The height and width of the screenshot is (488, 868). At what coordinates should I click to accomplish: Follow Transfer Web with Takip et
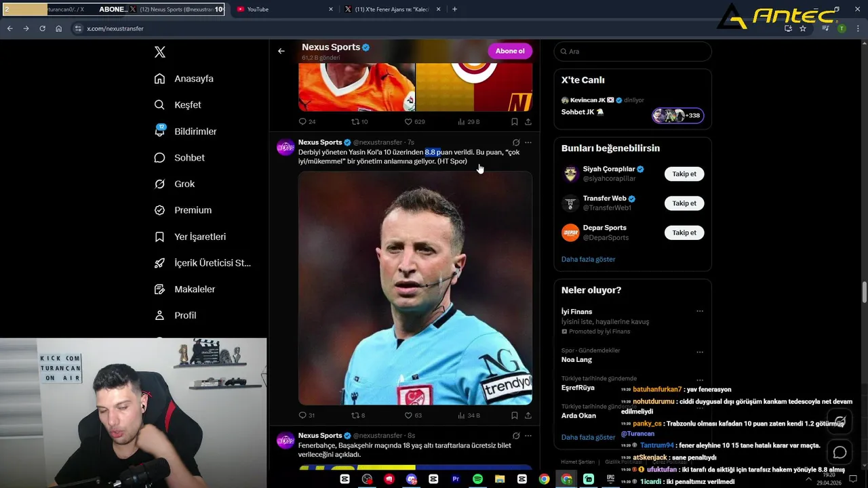(684, 203)
